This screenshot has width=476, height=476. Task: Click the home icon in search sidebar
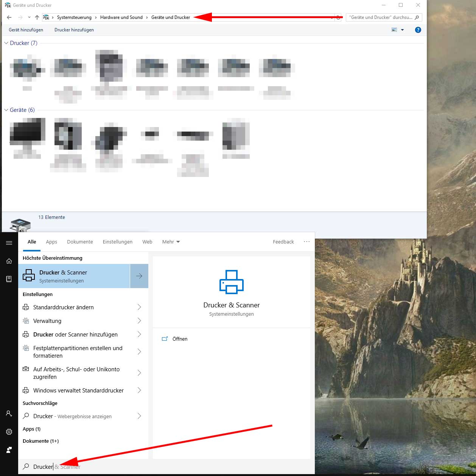pos(9,261)
